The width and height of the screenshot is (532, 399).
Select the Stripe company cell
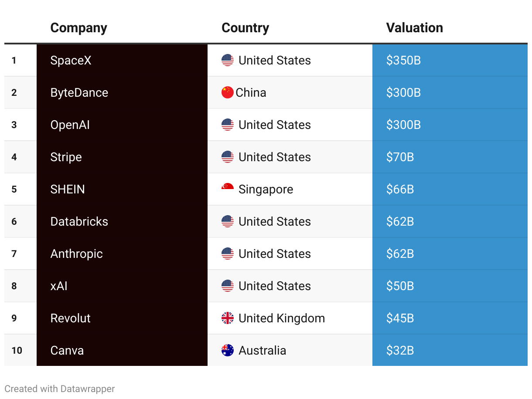click(x=66, y=157)
